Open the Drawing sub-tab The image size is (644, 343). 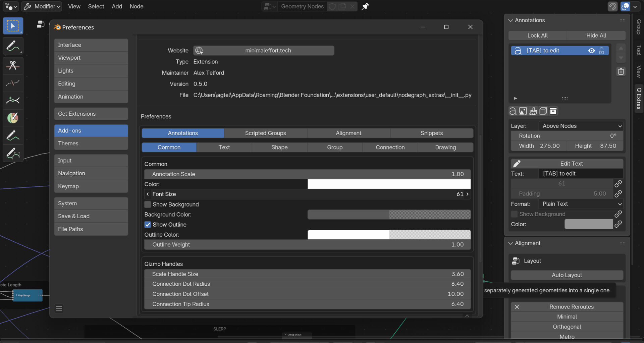point(445,147)
